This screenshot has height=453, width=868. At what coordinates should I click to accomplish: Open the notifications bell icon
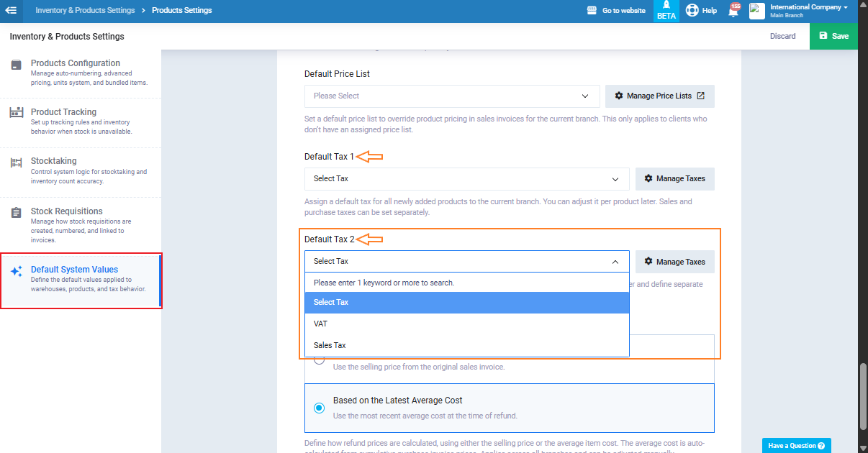[733, 11]
